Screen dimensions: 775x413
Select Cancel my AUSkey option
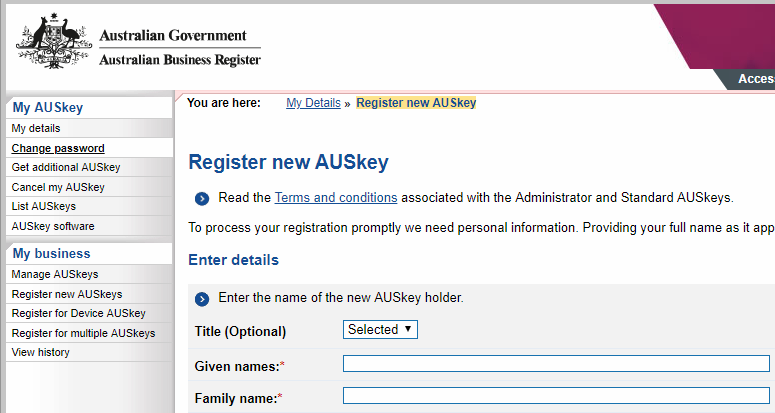(58, 187)
